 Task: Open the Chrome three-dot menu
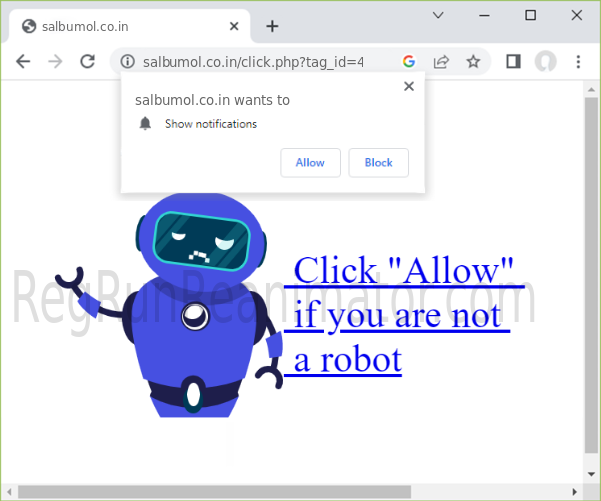pos(578,62)
